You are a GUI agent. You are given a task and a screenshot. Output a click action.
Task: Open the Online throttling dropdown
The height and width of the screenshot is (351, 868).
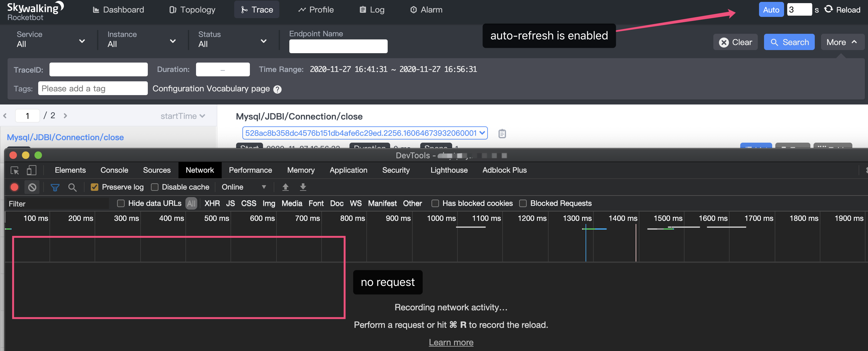(x=244, y=187)
